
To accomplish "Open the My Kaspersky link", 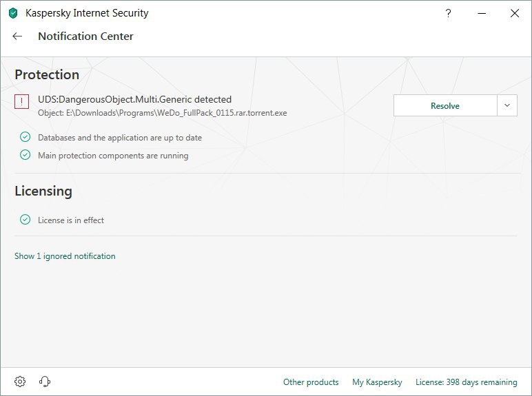I will 377,382.
